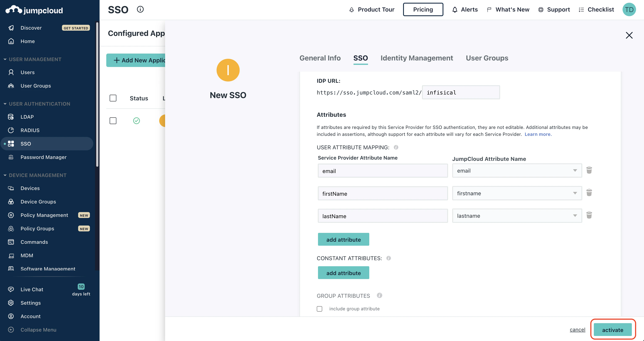The height and width of the screenshot is (341, 644).
Task: Edit the lastName service provider attribute field
Action: [383, 216]
